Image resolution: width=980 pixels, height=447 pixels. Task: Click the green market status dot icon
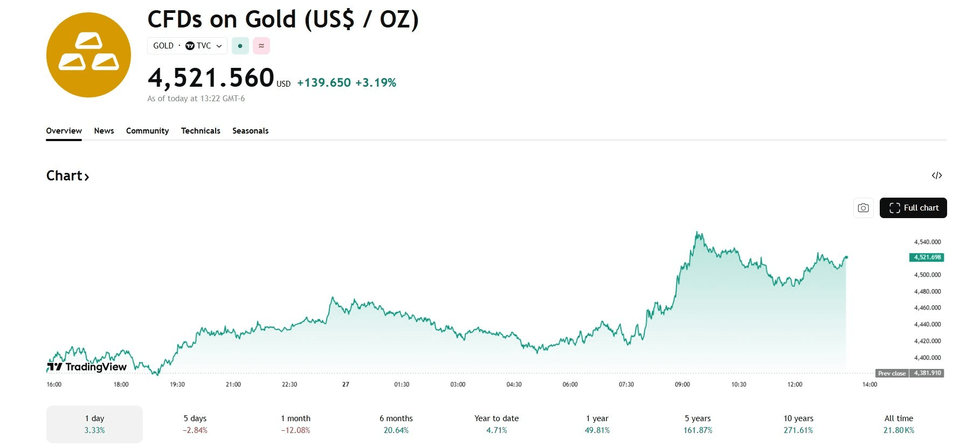pyautogui.click(x=240, y=46)
